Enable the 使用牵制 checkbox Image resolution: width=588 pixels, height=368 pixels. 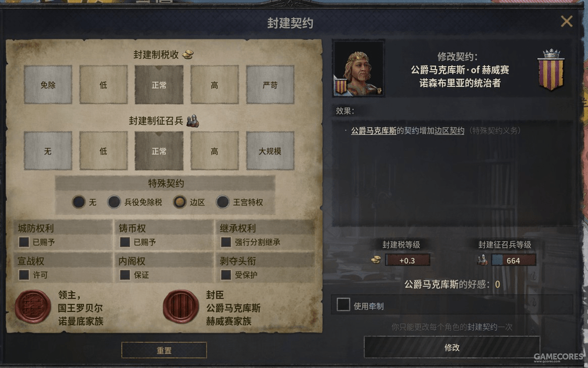tap(343, 305)
